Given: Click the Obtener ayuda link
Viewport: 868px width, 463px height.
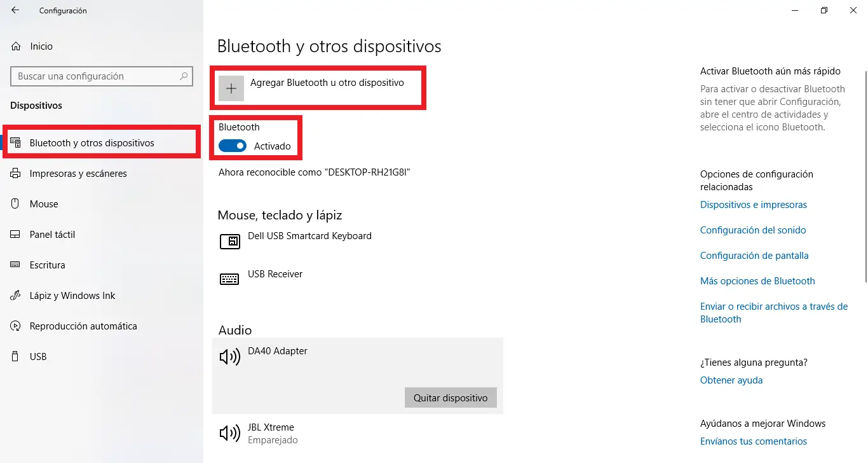Looking at the screenshot, I should [731, 380].
